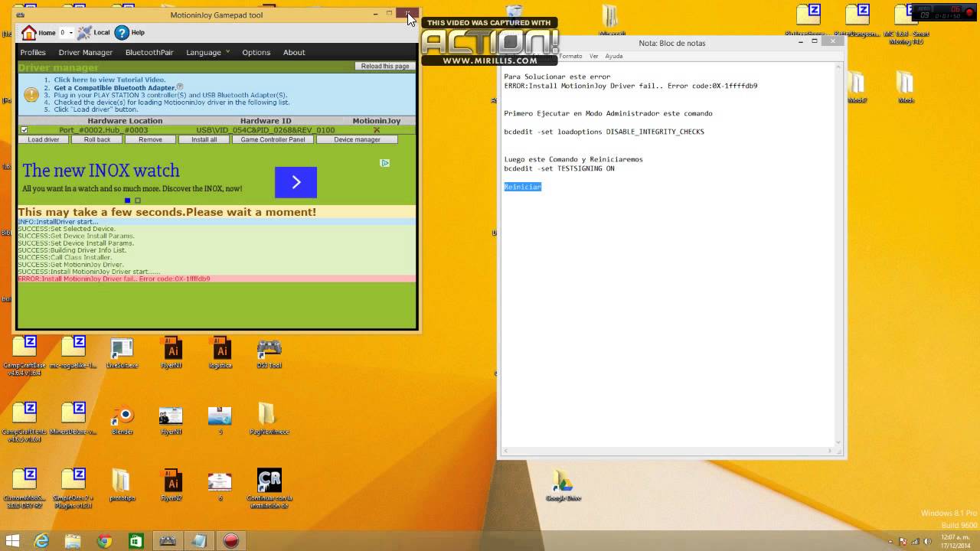Open the Windows Start button
This screenshot has height=551, width=980.
[12, 540]
